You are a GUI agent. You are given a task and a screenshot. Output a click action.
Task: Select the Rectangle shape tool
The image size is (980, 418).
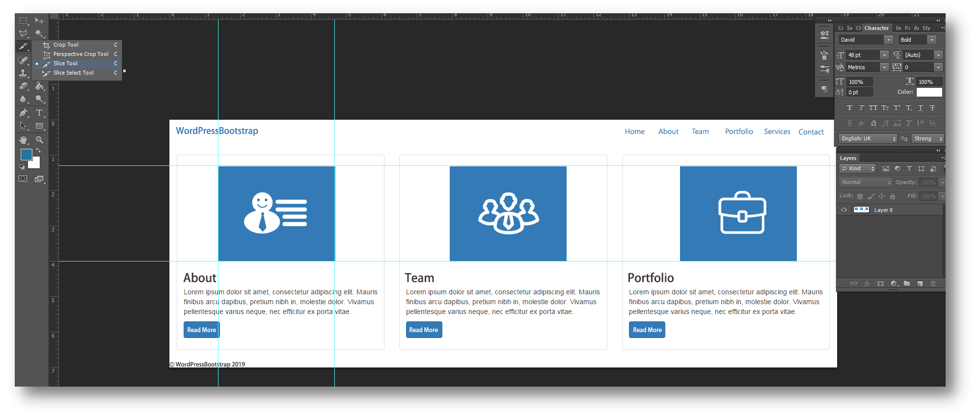(39, 126)
